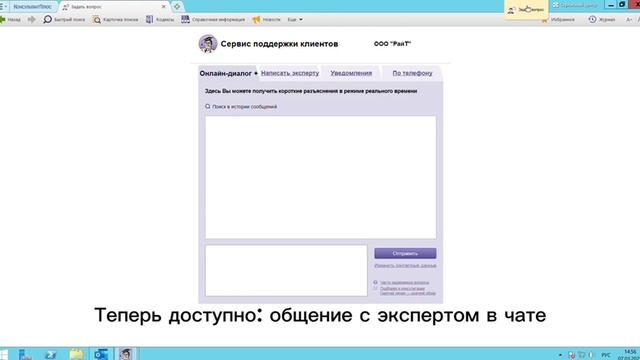Focus the message text input box
This screenshot has height=360, width=640.
pyautogui.click(x=286, y=271)
